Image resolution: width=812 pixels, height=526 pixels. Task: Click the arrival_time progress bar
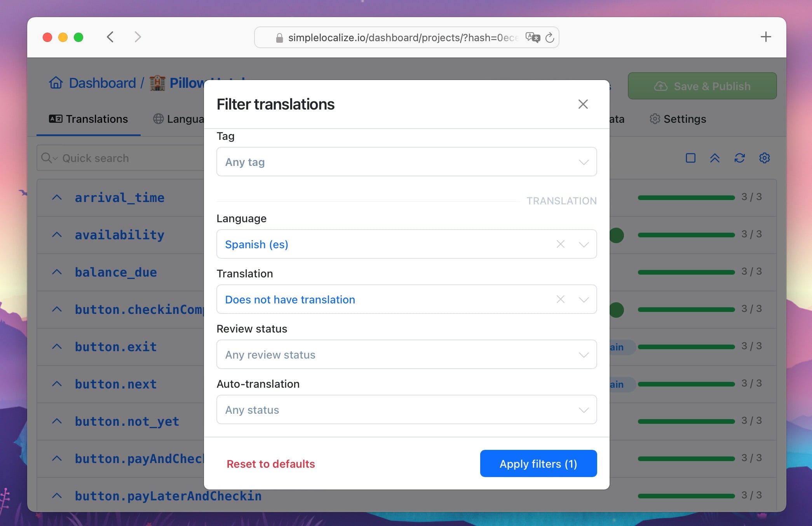pos(686,198)
